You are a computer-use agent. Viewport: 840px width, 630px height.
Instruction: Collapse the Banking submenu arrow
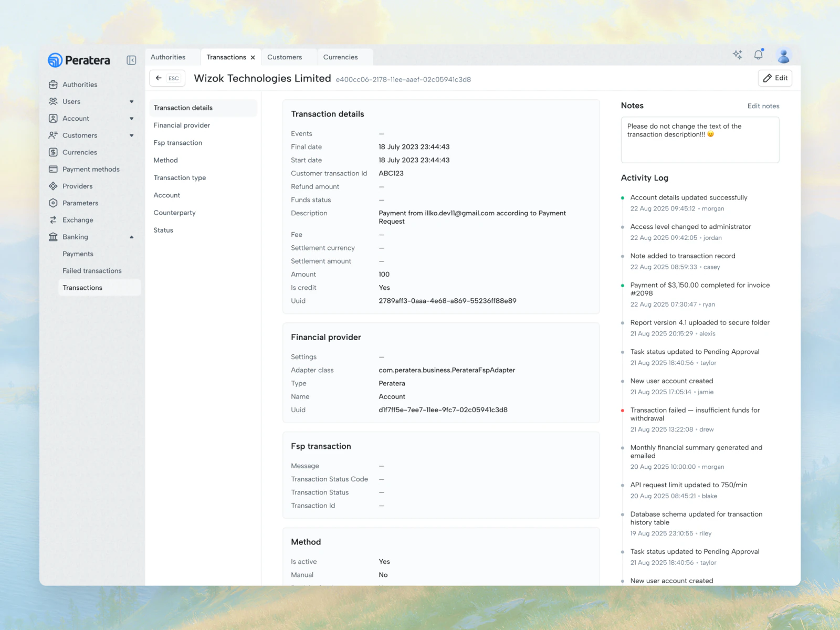[132, 237]
